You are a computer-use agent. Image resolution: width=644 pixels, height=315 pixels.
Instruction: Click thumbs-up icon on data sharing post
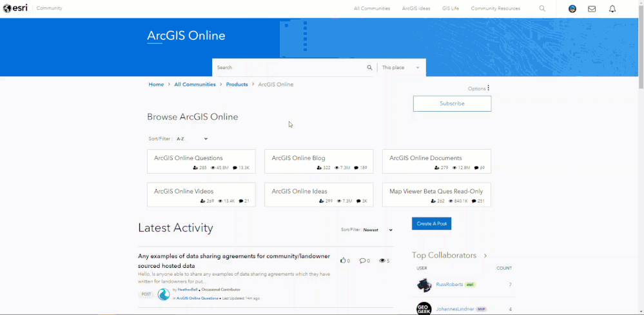(x=343, y=260)
